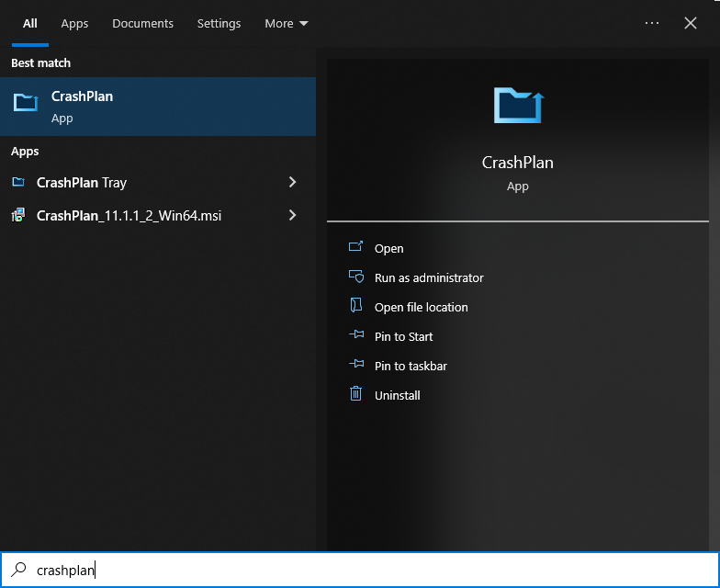Viewport: 720px width, 588px height.
Task: Click the Pin to Start pin icon
Action: [x=356, y=334]
